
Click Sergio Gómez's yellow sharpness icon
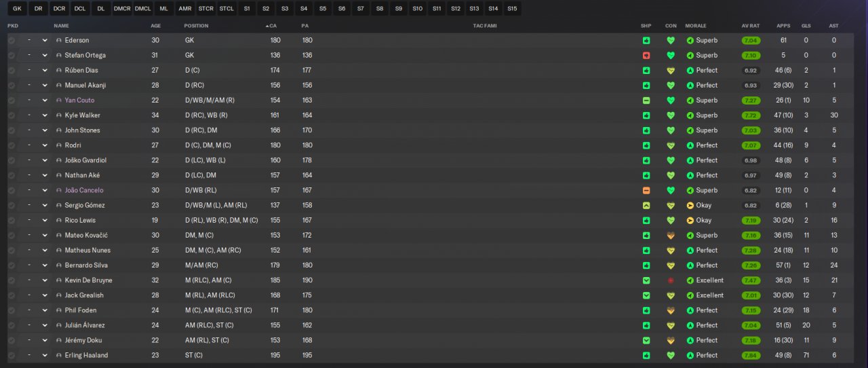click(646, 205)
